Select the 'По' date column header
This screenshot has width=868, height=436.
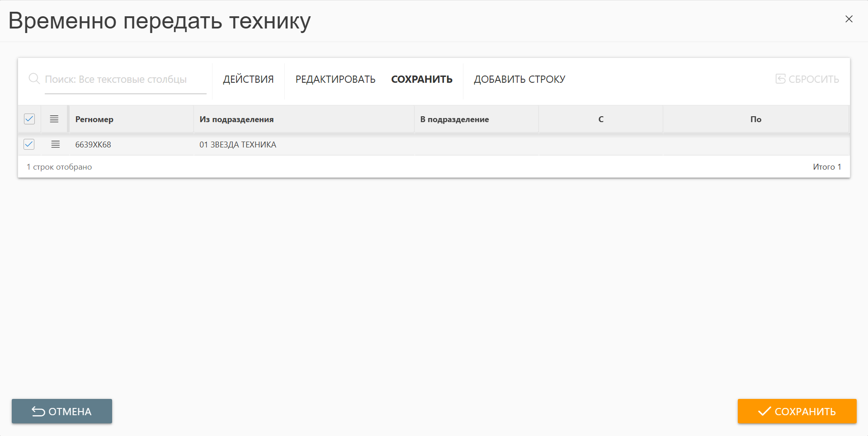[x=755, y=119]
